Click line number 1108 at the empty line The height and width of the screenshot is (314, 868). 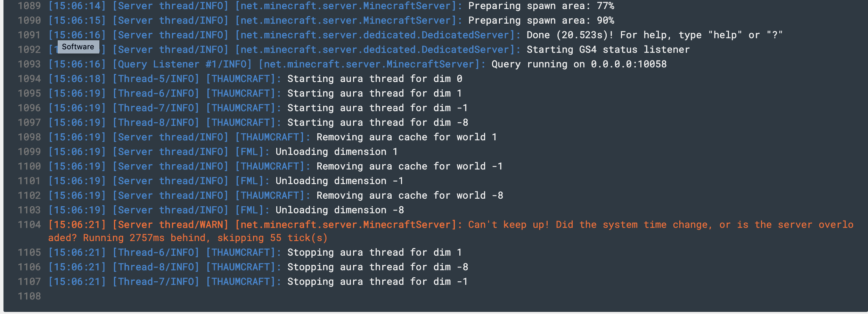pyautogui.click(x=29, y=296)
